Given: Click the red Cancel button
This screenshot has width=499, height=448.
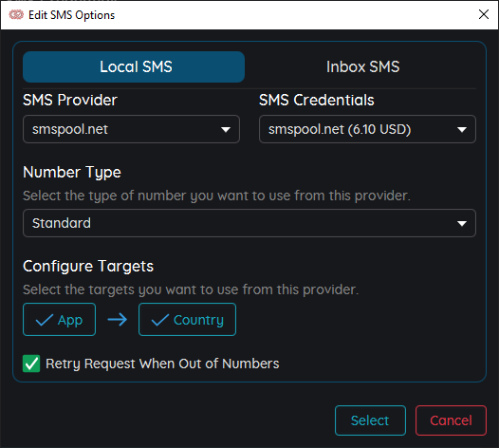Looking at the screenshot, I should (x=451, y=420).
